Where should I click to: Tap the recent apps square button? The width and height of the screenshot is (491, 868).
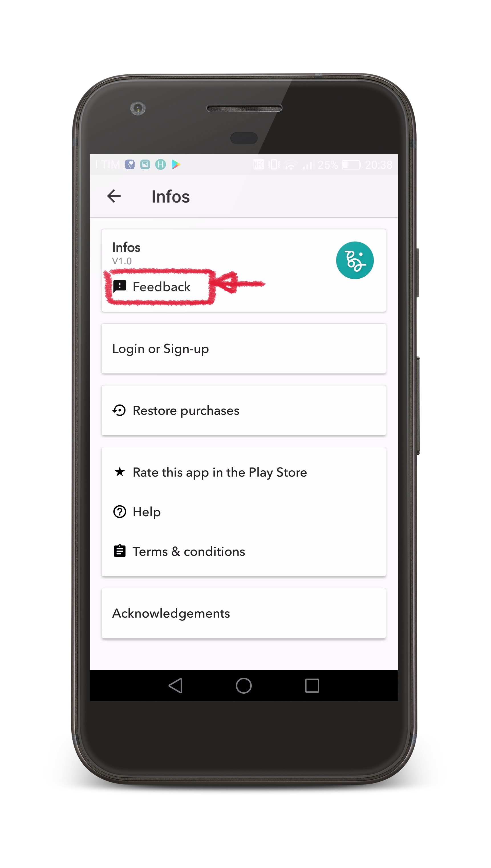click(x=312, y=685)
